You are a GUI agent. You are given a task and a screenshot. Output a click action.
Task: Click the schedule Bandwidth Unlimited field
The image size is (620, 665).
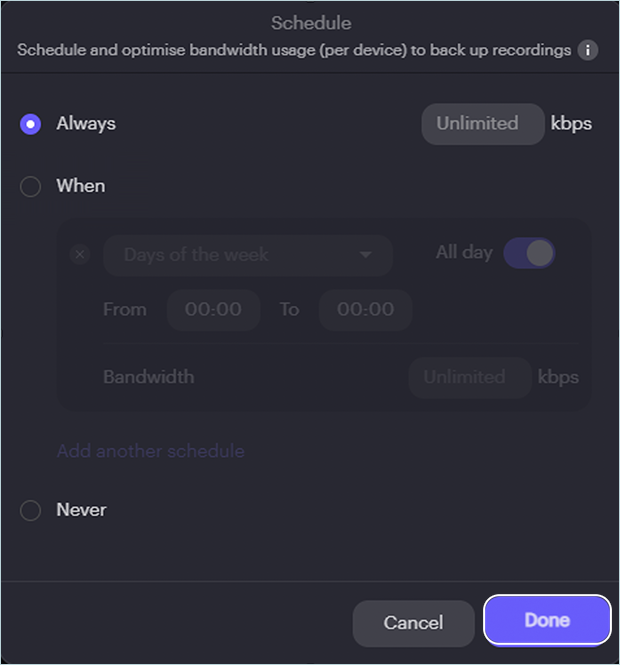point(469,378)
